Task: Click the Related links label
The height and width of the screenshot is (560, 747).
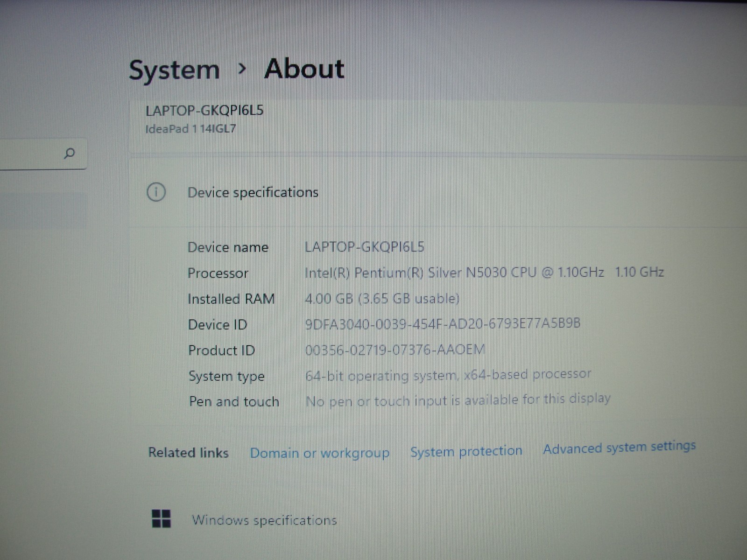Action: click(x=188, y=453)
